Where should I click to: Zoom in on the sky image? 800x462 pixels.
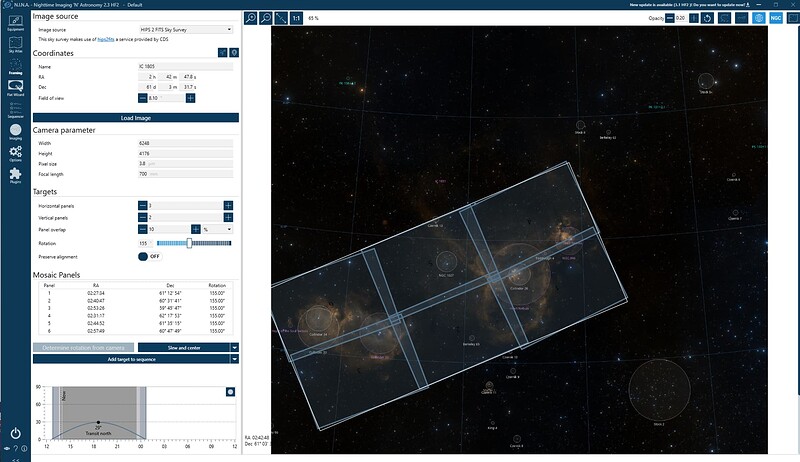click(251, 18)
